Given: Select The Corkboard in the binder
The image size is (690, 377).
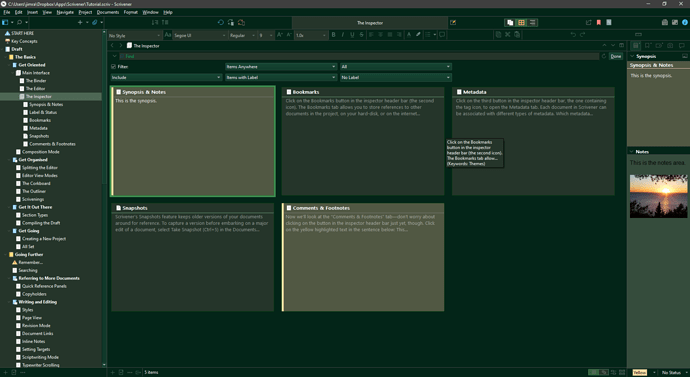Looking at the screenshot, I should [x=36, y=184].
